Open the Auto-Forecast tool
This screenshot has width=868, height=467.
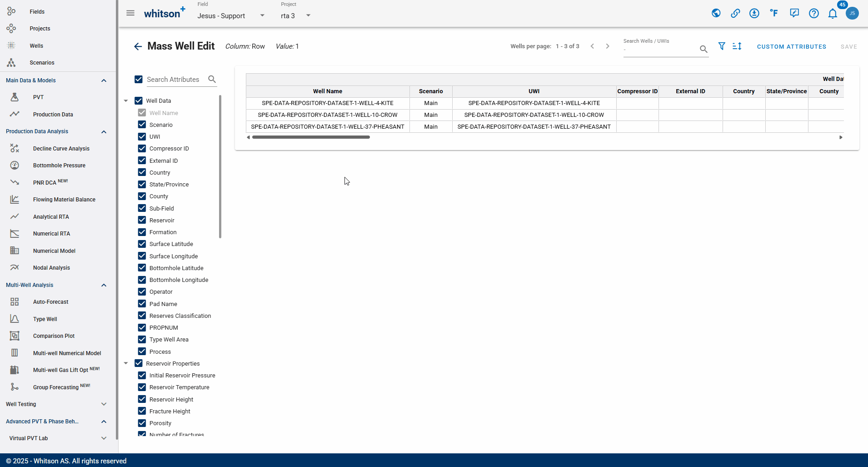(50, 301)
